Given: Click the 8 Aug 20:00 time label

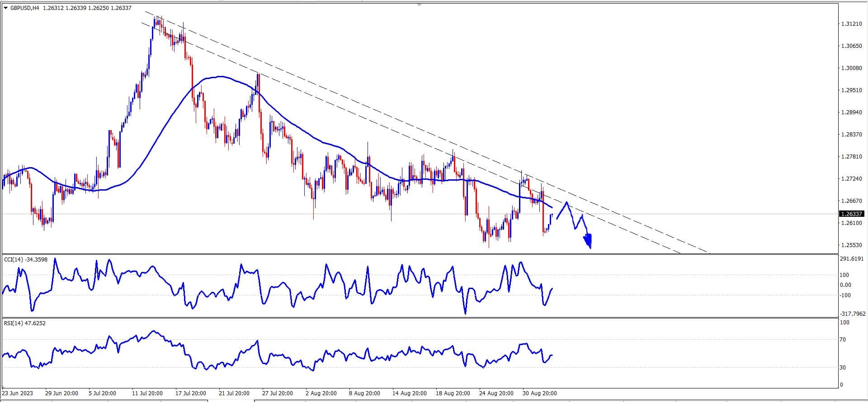Looking at the screenshot, I should pyautogui.click(x=364, y=393).
